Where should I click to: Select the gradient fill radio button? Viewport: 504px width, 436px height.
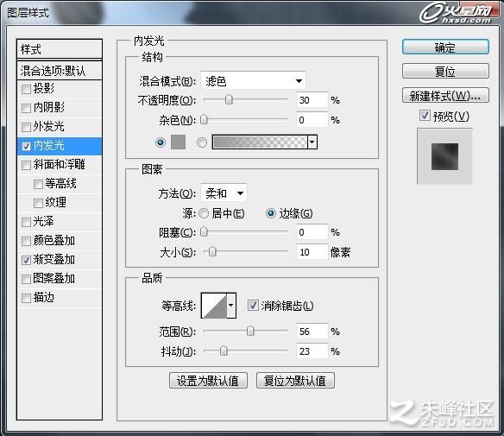tap(202, 142)
